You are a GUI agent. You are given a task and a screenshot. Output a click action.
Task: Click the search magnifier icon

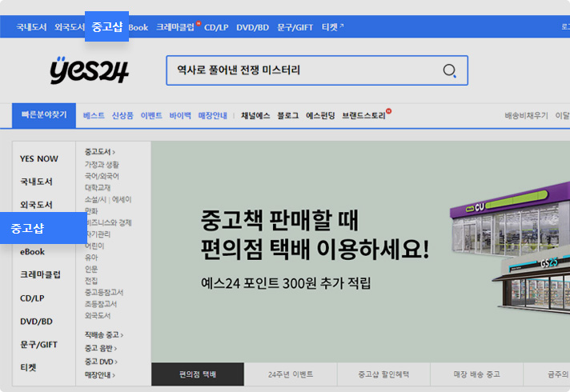click(449, 70)
